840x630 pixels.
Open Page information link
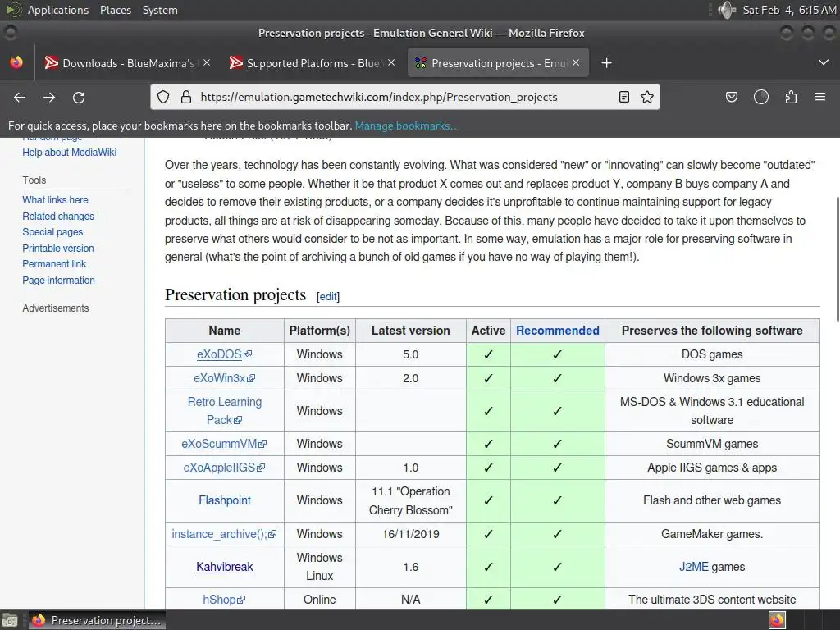(58, 281)
